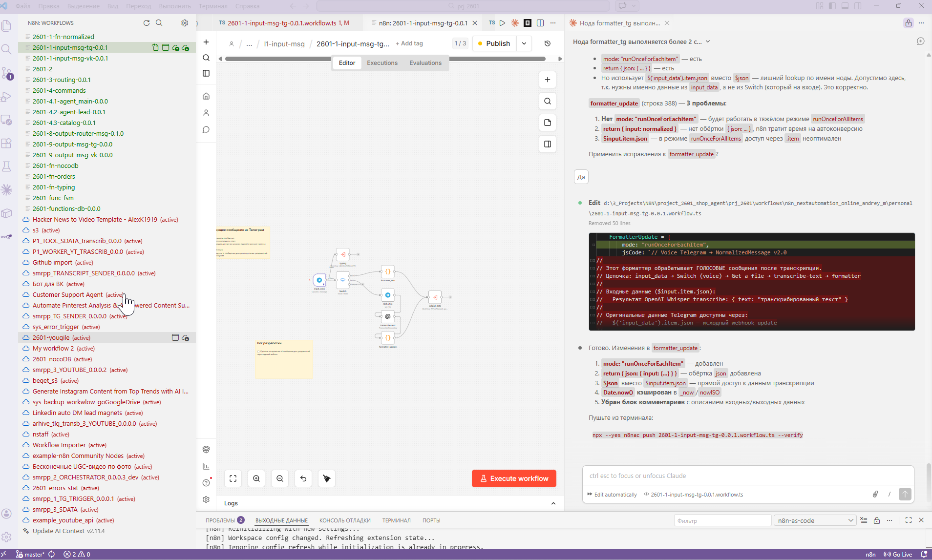Add a new item with n8n plus sidebar icon

[206, 42]
